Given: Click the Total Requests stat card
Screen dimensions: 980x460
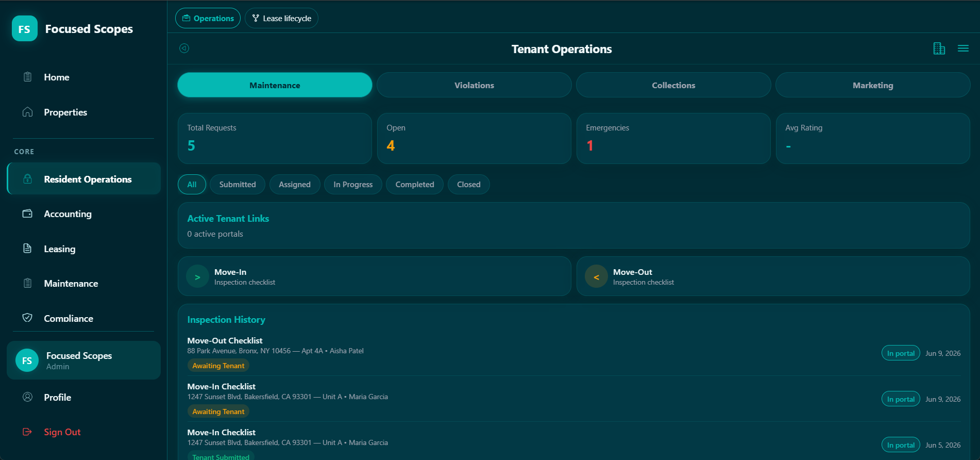Looking at the screenshot, I should point(275,138).
